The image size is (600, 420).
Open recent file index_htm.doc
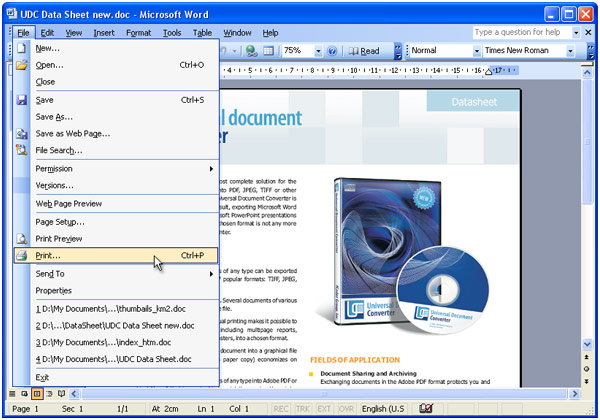click(116, 342)
